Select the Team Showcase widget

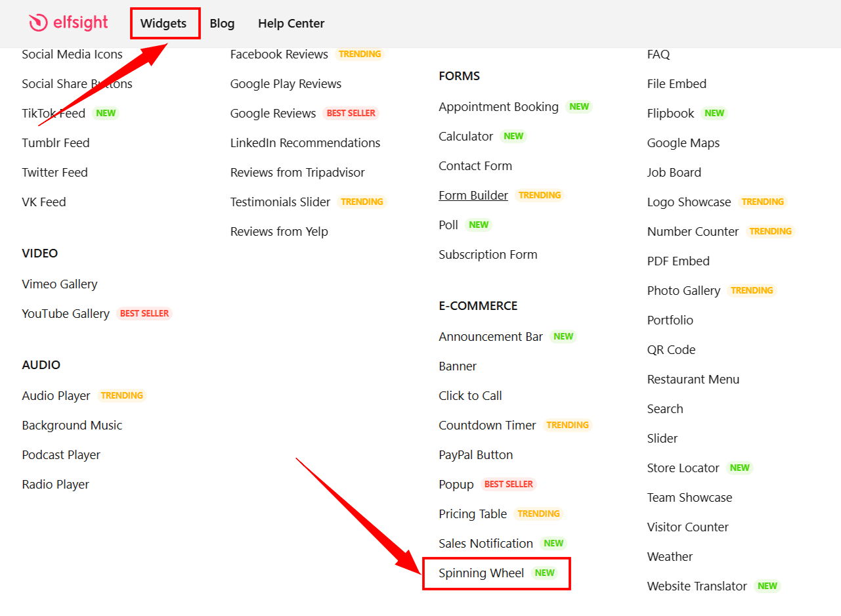pos(689,498)
